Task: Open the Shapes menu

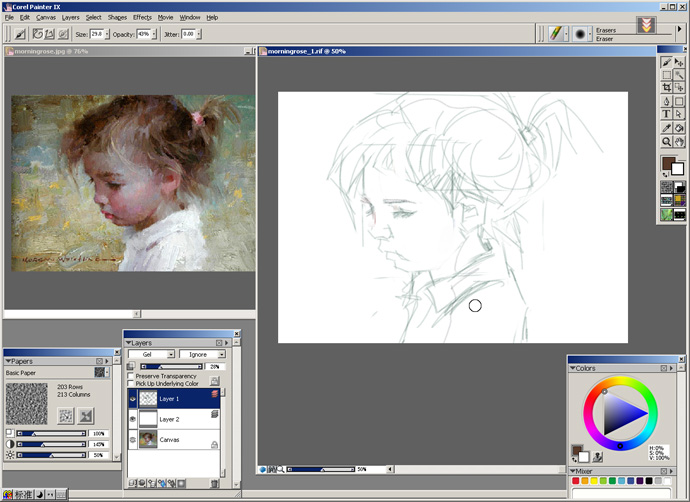Action: 117,18
